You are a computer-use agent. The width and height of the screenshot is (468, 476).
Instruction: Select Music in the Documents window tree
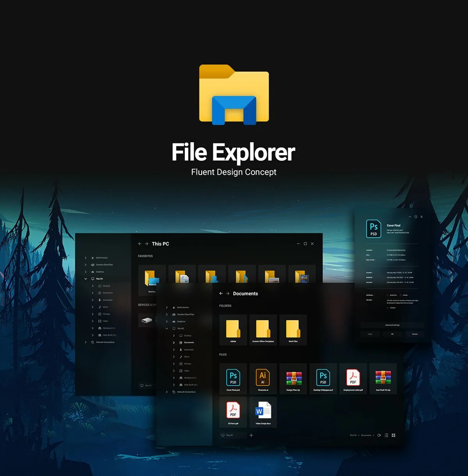pyautogui.click(x=184, y=357)
